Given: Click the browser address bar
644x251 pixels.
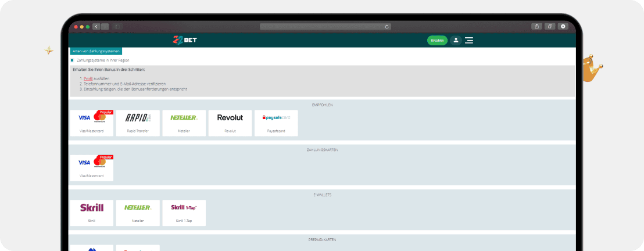Looking at the screenshot, I should click(x=325, y=27).
